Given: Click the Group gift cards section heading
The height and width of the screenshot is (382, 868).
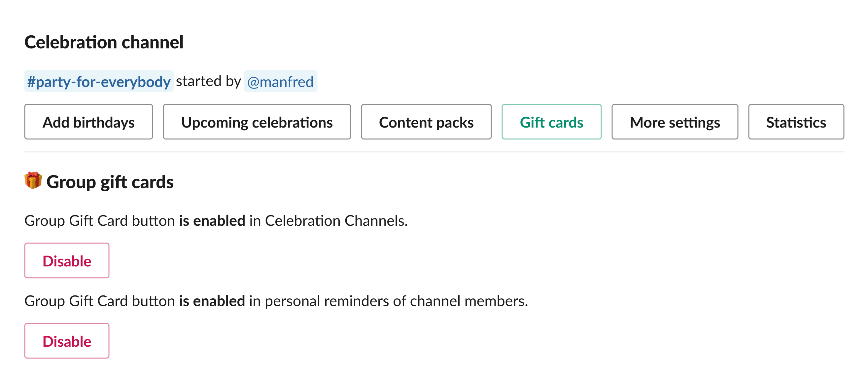Looking at the screenshot, I should (110, 182).
